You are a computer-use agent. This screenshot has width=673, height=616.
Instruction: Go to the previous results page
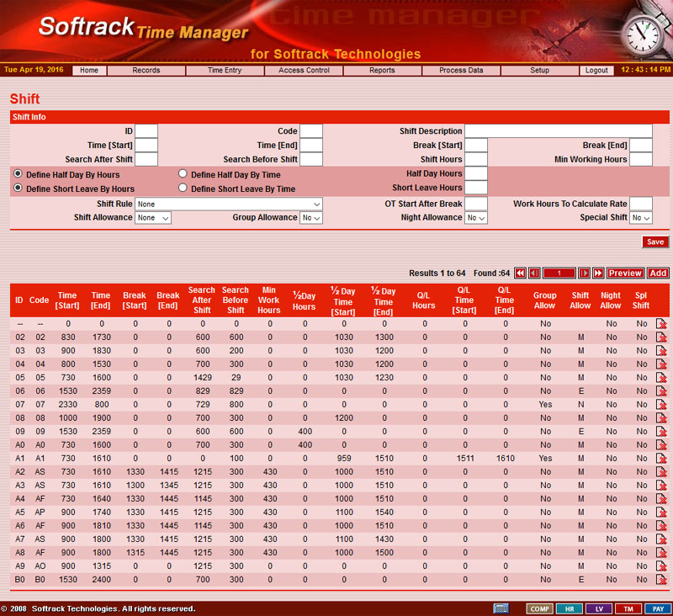point(534,273)
